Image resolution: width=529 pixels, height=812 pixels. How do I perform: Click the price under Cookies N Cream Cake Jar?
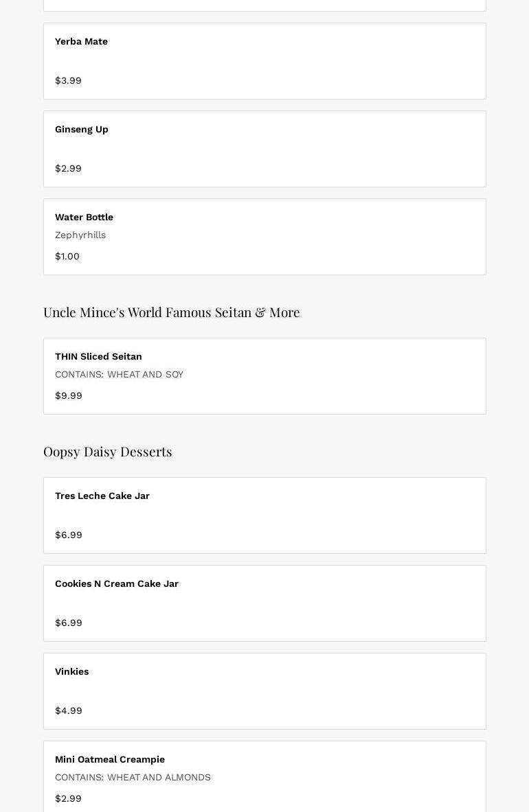(x=69, y=623)
